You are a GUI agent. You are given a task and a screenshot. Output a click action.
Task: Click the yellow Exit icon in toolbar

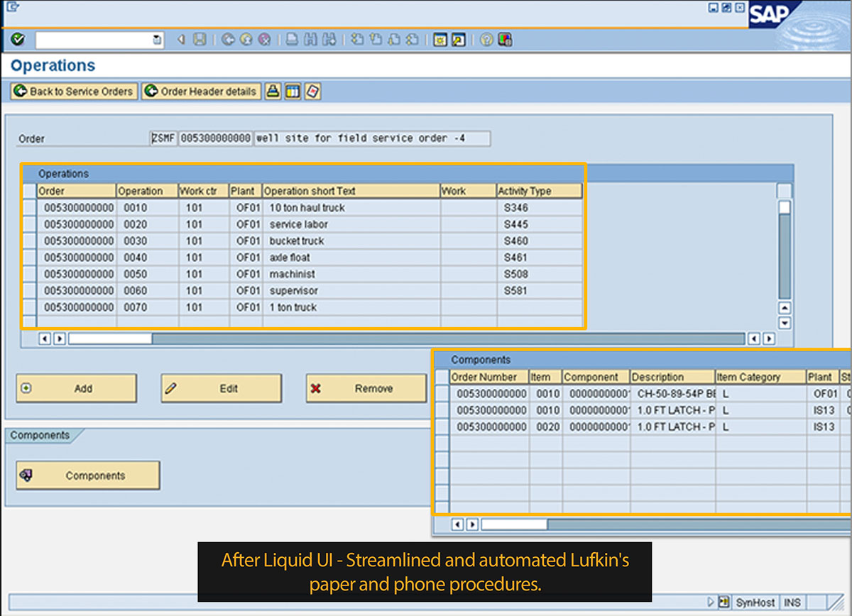pos(246,40)
